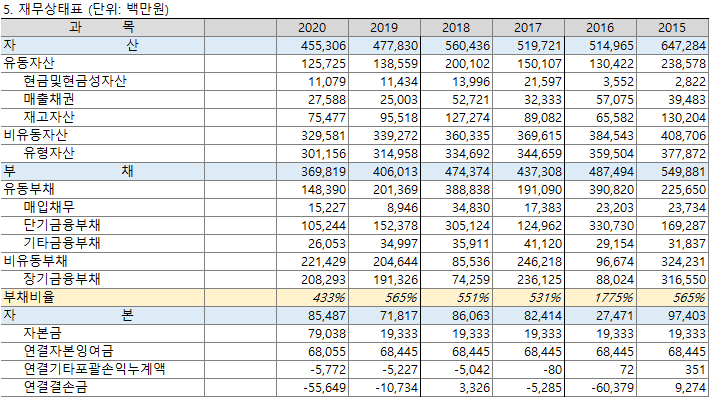The width and height of the screenshot is (709, 397).
Task: Click the 유동자산 row label
Action: click(29, 63)
